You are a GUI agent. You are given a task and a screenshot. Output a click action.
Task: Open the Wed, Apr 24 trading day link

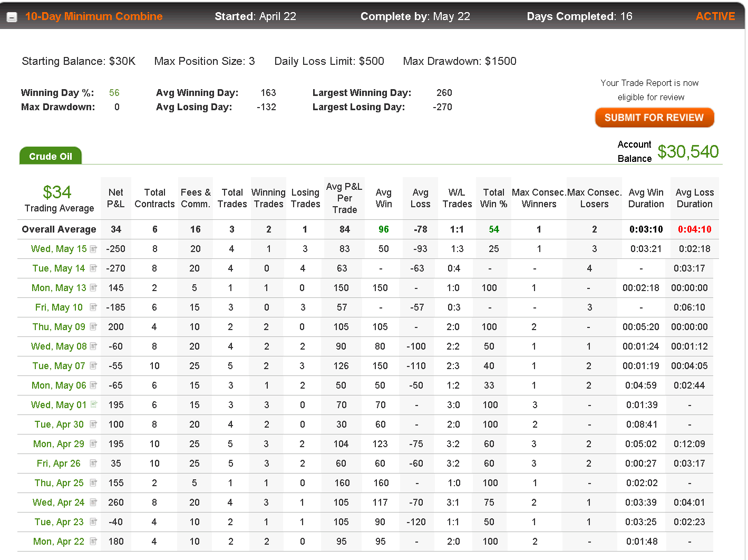point(59,503)
